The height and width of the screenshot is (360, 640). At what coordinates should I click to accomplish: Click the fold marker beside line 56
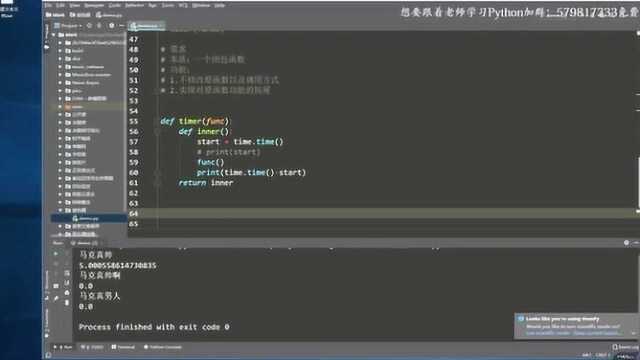pos(157,131)
